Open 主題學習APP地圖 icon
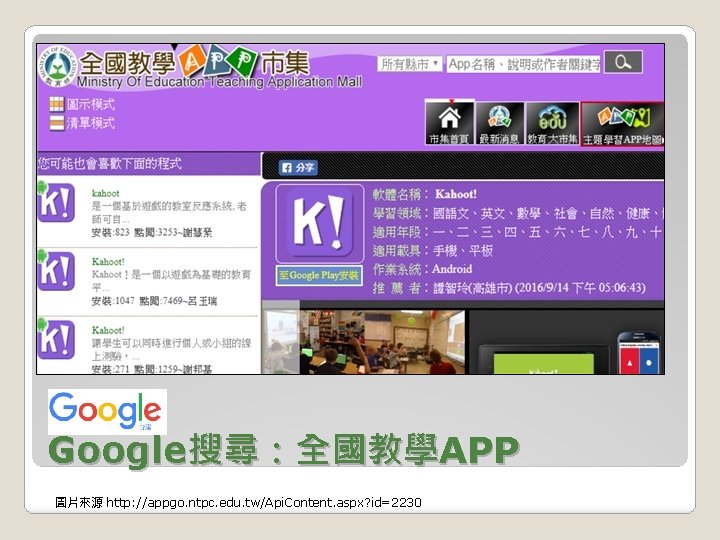720x540 pixels. point(623,123)
